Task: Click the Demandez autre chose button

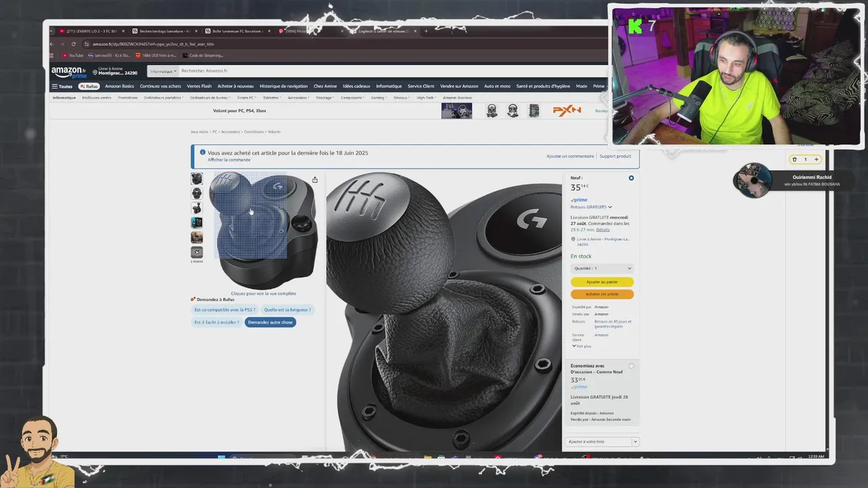Action: click(271, 322)
